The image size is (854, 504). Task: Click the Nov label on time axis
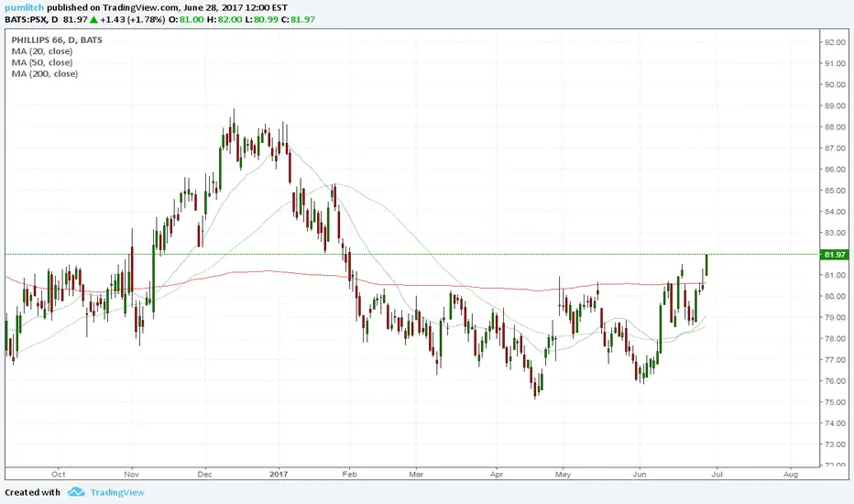tap(131, 474)
